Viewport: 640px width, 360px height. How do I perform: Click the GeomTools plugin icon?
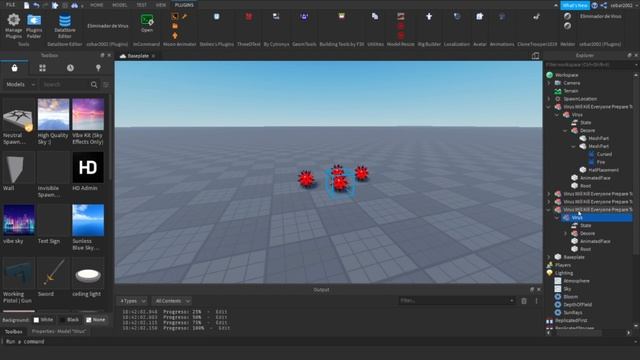pyautogui.click(x=304, y=17)
